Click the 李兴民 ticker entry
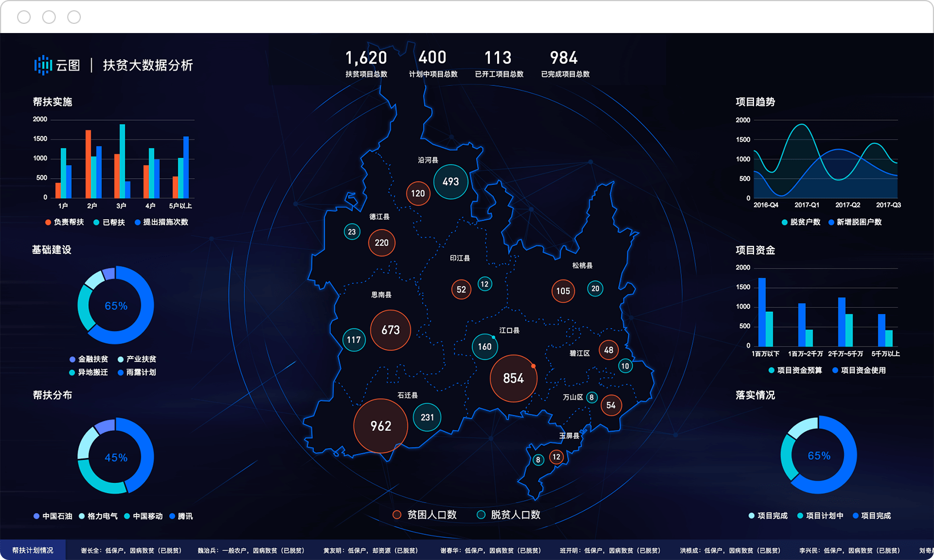Viewport: 934px width, 560px height. pyautogui.click(x=850, y=551)
